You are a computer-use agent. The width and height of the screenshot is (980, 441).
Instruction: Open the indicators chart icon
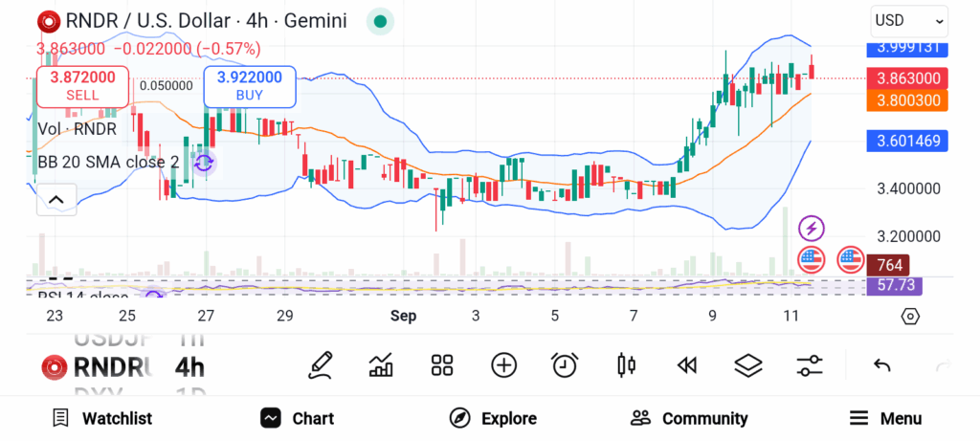(x=381, y=364)
